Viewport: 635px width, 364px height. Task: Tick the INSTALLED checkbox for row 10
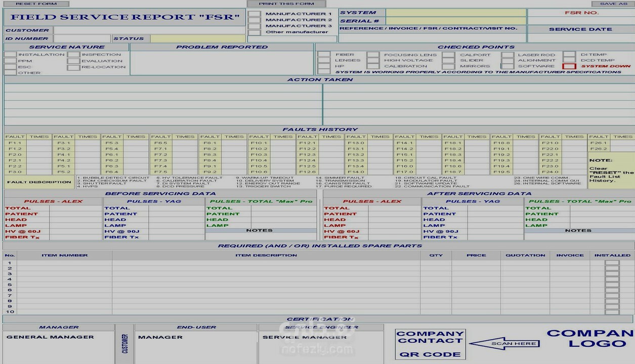612,312
